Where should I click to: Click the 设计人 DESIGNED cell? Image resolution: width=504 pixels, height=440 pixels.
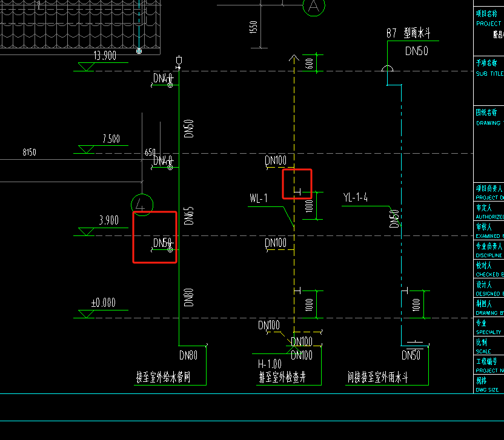click(x=489, y=287)
